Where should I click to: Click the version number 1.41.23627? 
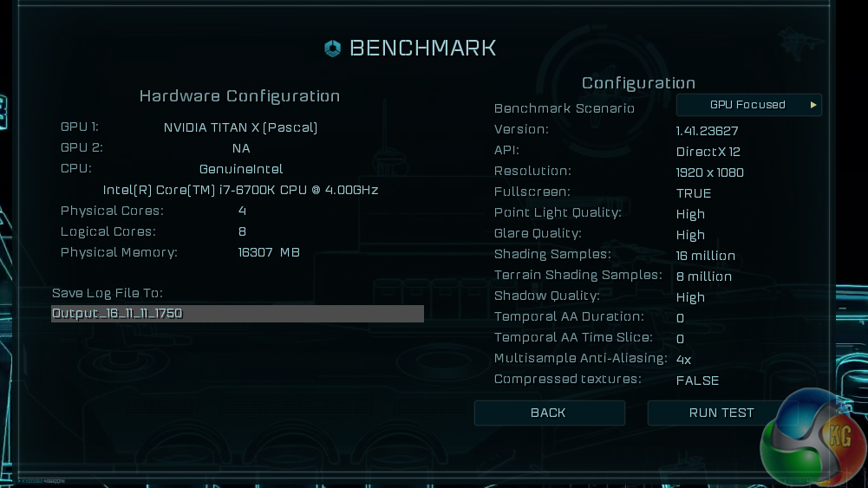click(x=708, y=131)
